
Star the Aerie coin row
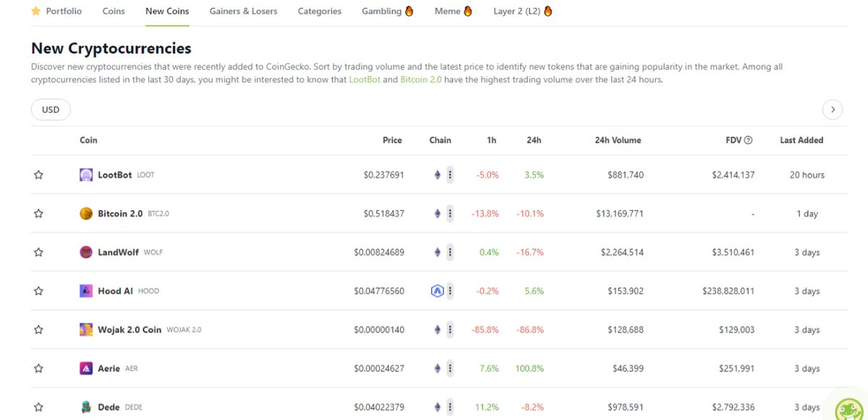point(38,369)
